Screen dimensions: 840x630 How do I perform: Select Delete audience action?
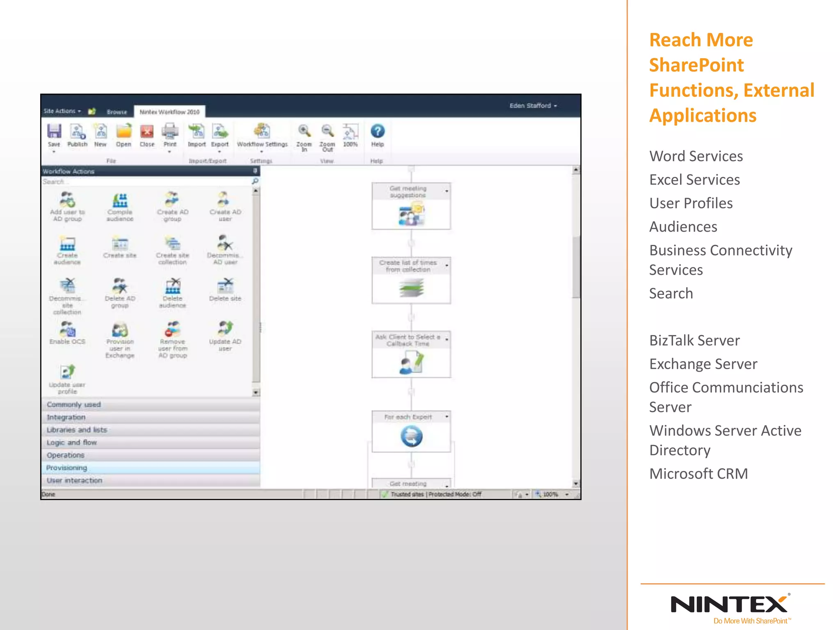pyautogui.click(x=173, y=293)
